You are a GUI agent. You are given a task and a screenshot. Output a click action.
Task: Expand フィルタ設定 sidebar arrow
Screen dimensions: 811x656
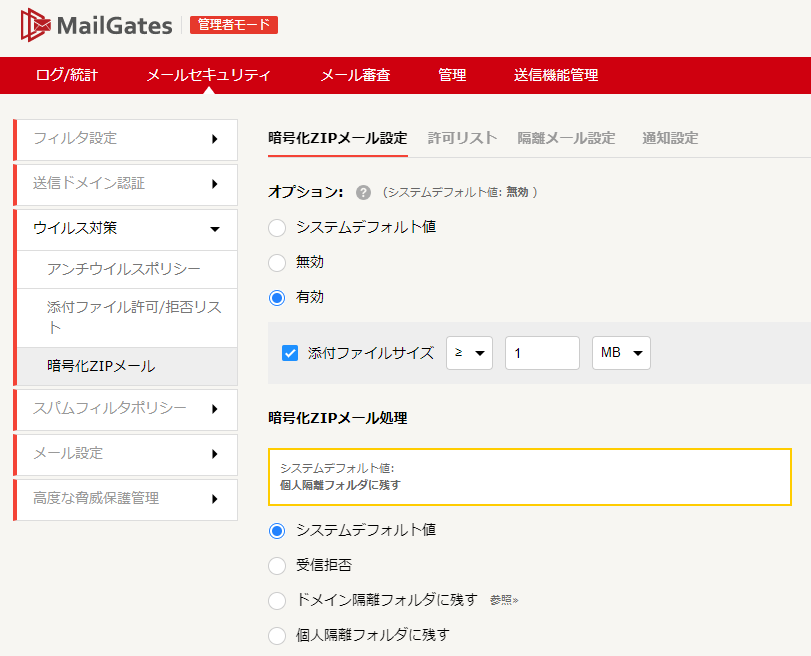[215, 139]
